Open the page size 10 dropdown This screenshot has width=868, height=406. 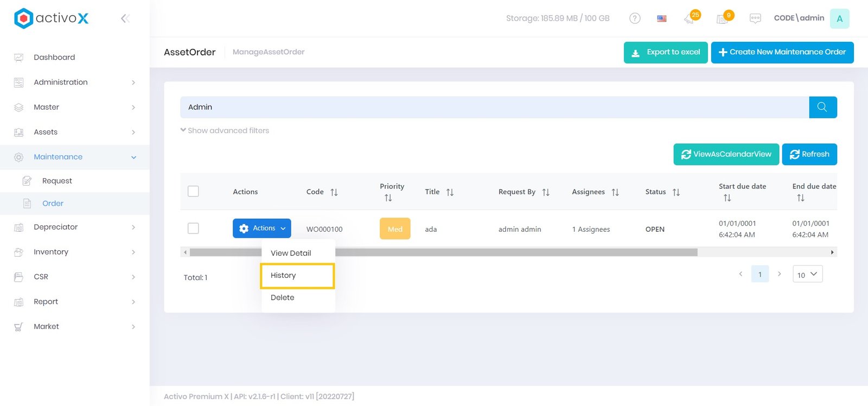(x=807, y=275)
